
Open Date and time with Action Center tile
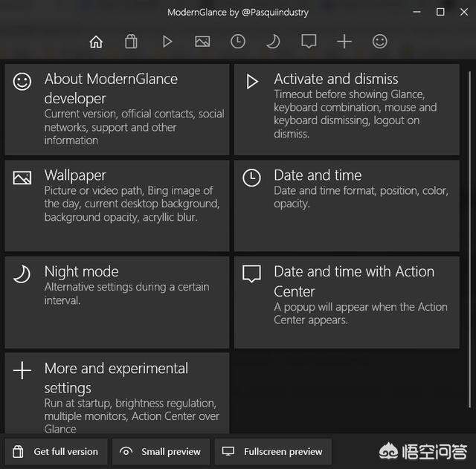point(347,302)
